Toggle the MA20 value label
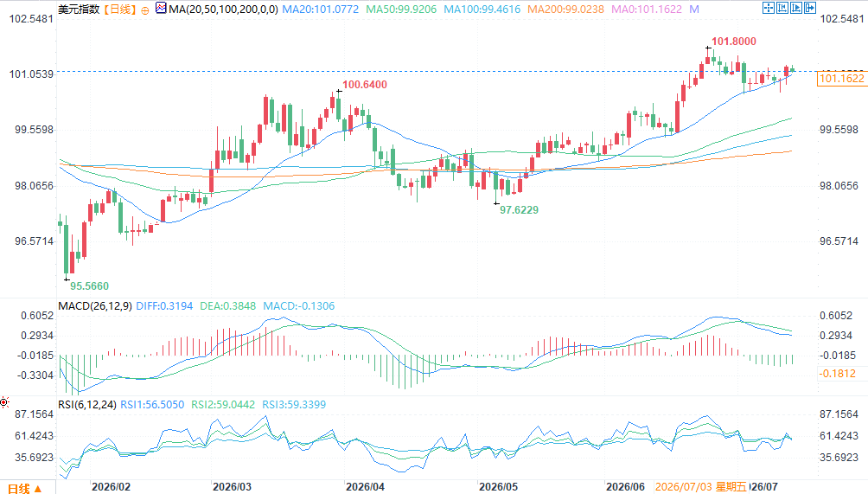The image size is (868, 494). click(321, 10)
